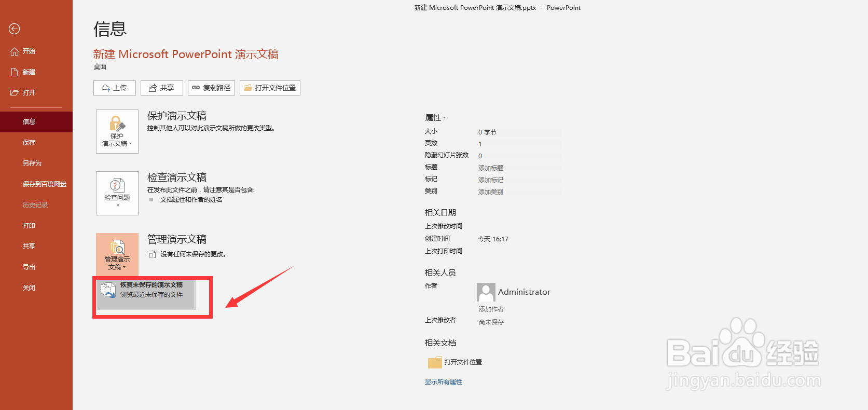Click the home icon beside 开始

pos(15,51)
